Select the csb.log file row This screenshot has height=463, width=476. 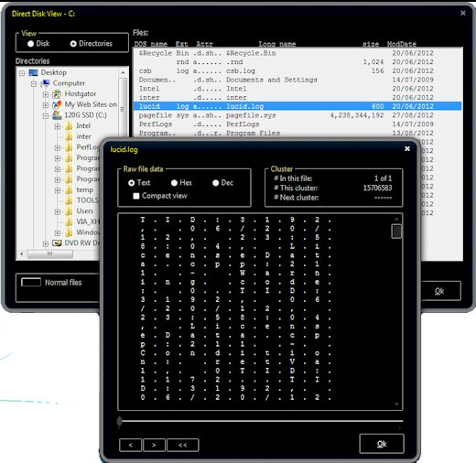tap(297, 70)
